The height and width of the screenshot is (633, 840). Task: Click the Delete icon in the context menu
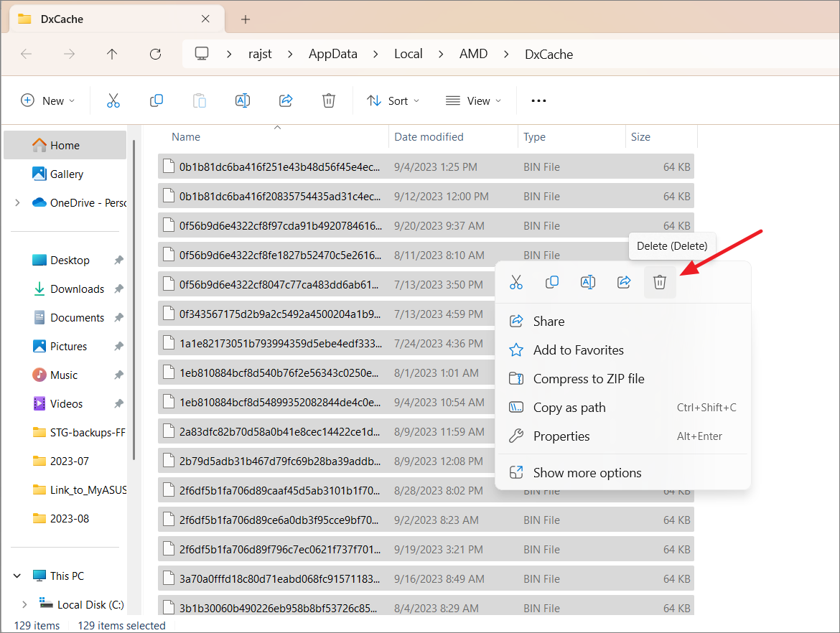pyautogui.click(x=659, y=281)
